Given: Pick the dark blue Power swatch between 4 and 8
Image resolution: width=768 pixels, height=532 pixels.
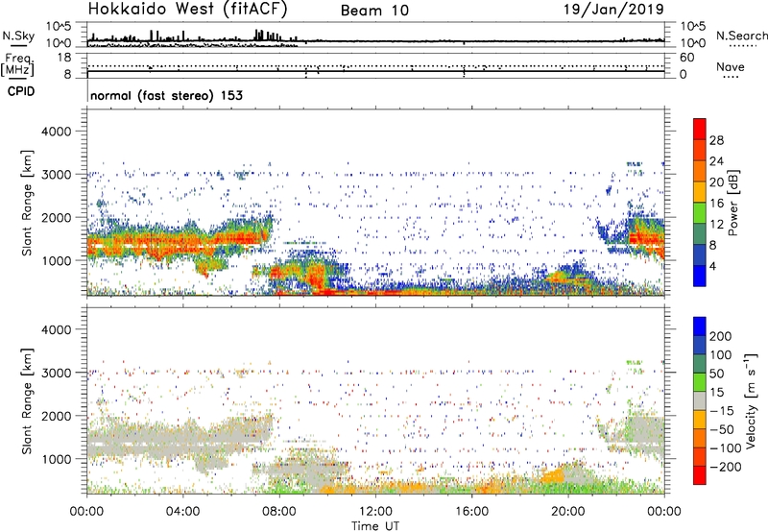Looking at the screenshot, I should tap(700, 255).
